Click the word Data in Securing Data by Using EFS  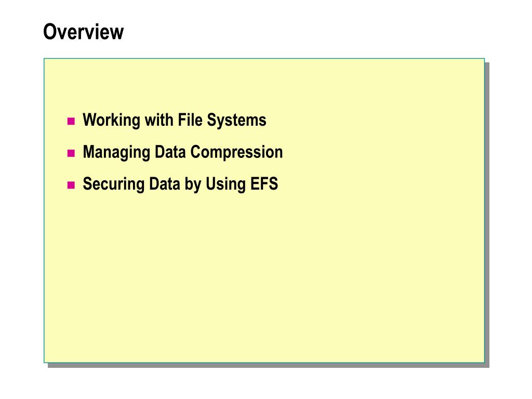pos(165,184)
